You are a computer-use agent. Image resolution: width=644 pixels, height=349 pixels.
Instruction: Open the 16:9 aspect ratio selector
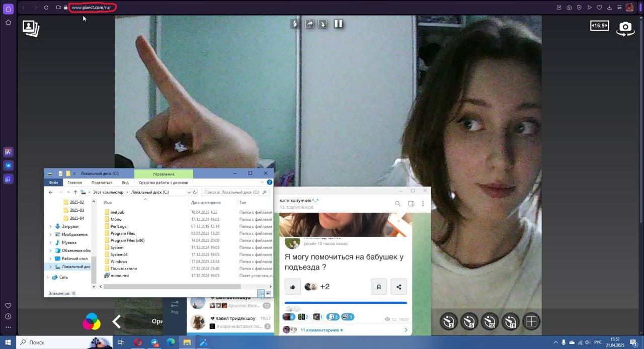click(599, 26)
